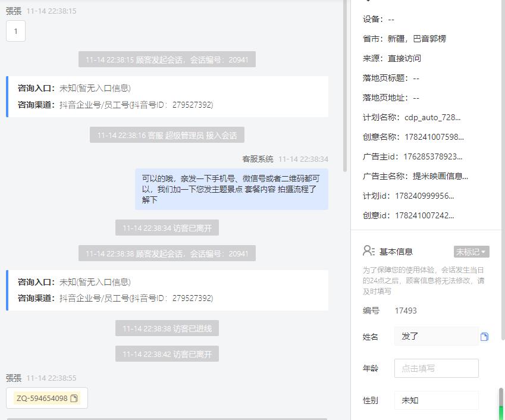Click 访客已离开 notice at 22:38:34
Image resolution: width=505 pixels, height=420 pixels.
[x=167, y=228]
